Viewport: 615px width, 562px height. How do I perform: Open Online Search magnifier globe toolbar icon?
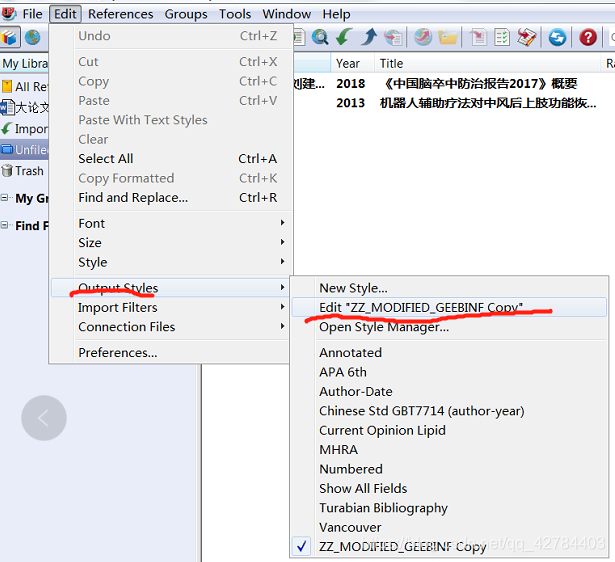pos(320,37)
